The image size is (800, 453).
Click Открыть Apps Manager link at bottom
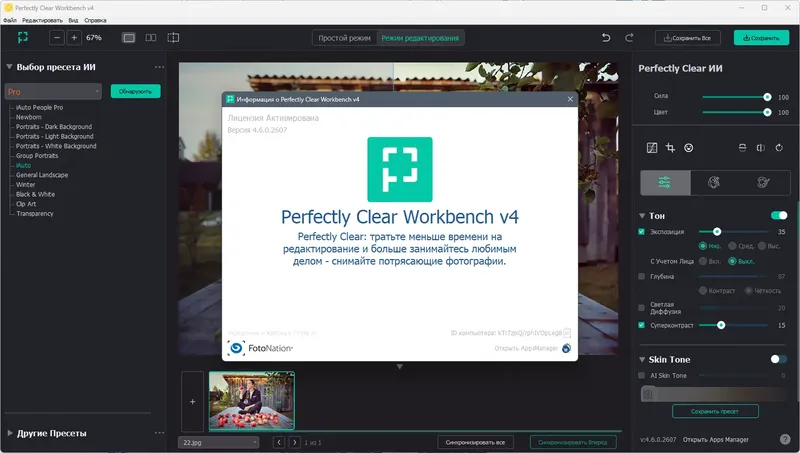[716, 439]
